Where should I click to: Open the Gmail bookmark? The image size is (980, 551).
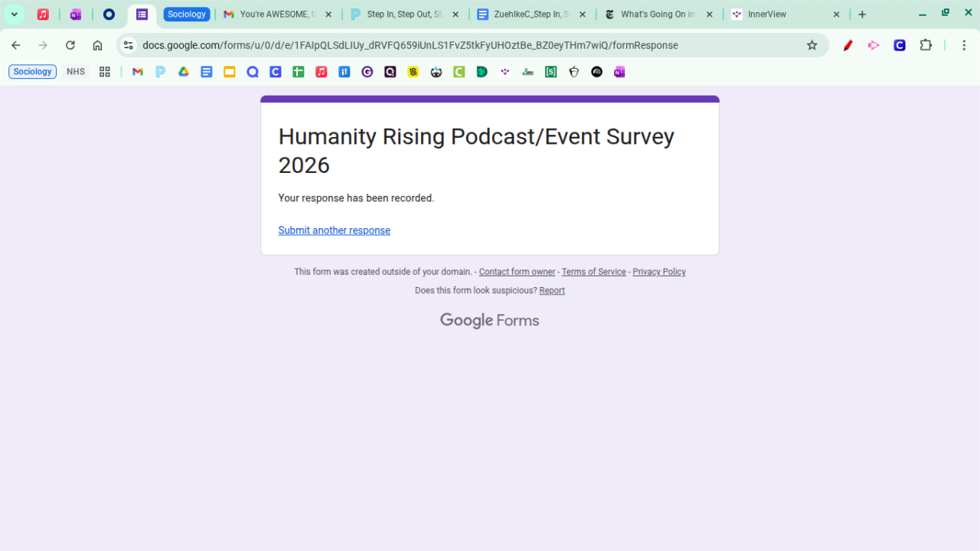point(138,72)
